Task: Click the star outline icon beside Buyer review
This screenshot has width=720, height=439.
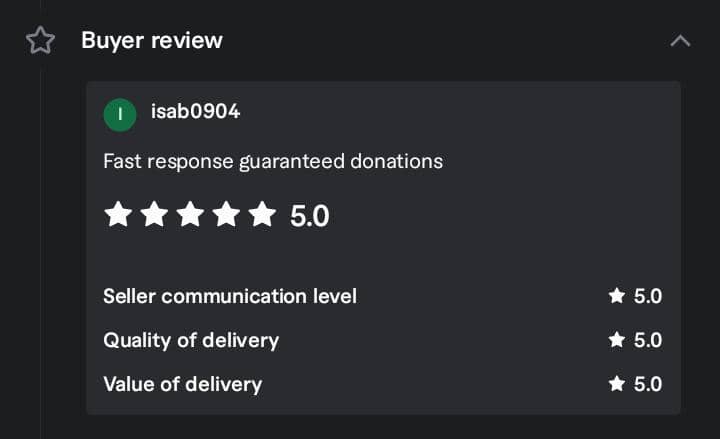Action: tap(40, 41)
